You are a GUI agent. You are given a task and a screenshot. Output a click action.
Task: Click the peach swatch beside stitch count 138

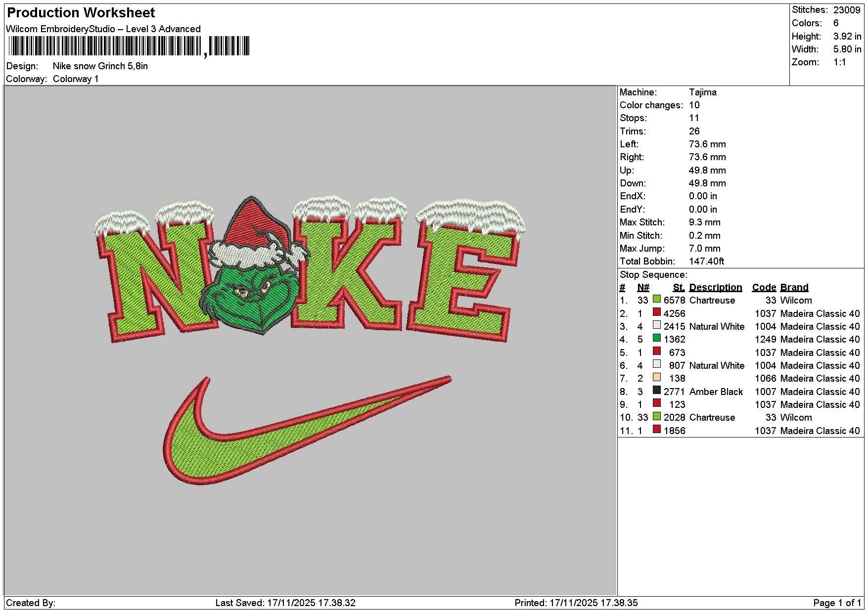pyautogui.click(x=656, y=377)
